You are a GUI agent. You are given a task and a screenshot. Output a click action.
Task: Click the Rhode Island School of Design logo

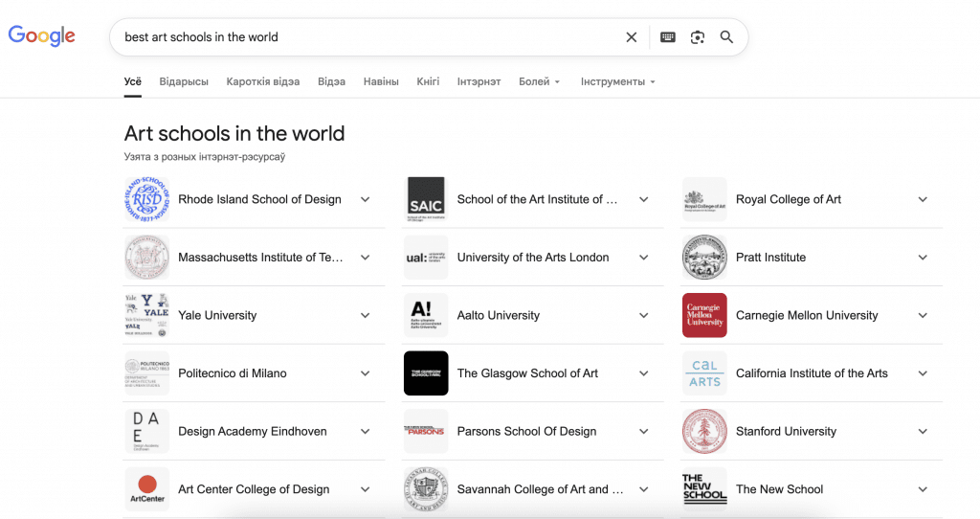pyautogui.click(x=146, y=199)
